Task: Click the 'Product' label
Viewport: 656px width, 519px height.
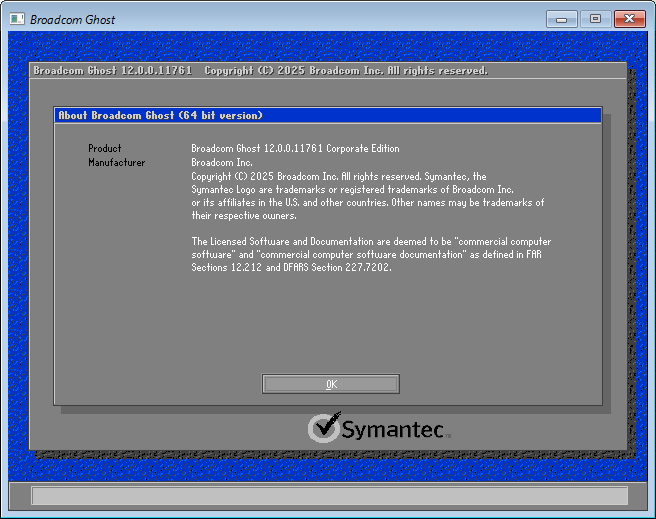Action: click(105, 148)
